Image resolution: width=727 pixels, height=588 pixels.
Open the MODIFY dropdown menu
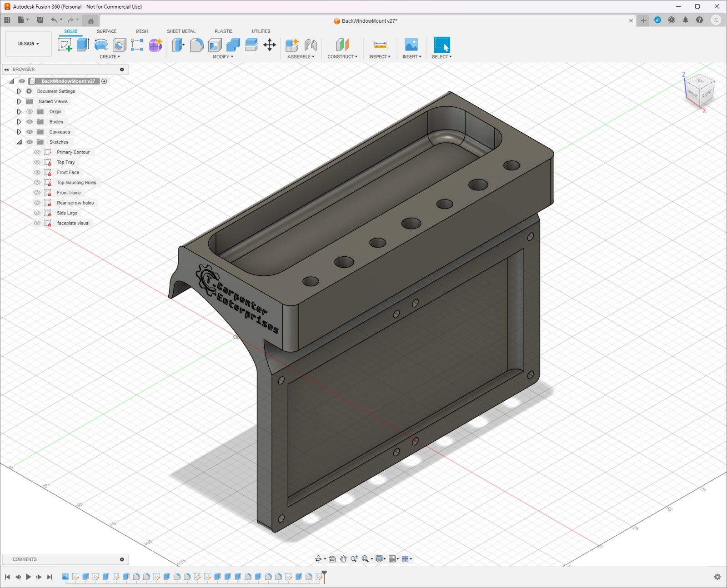pyautogui.click(x=223, y=57)
